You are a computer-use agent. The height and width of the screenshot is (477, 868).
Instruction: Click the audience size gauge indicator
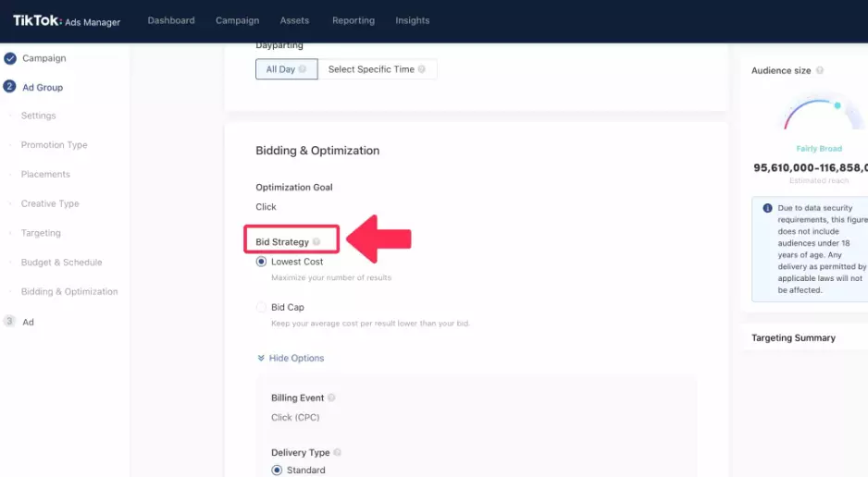click(x=837, y=105)
